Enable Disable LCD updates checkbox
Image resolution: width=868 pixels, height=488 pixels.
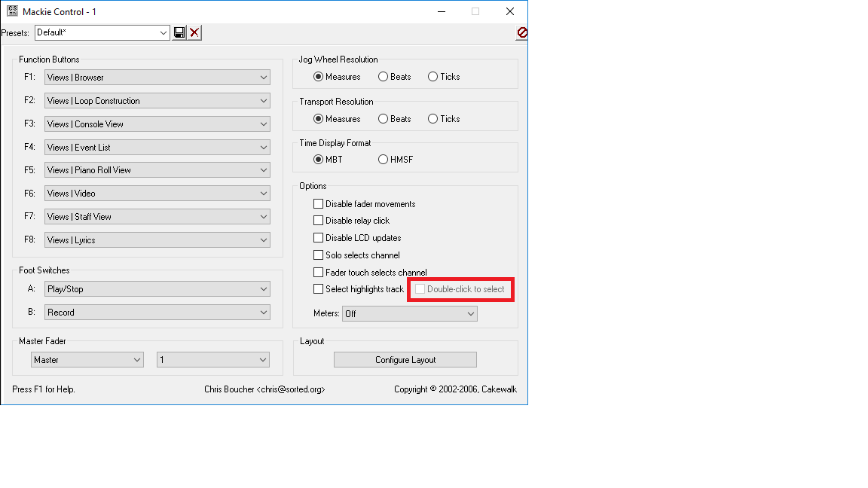(318, 238)
